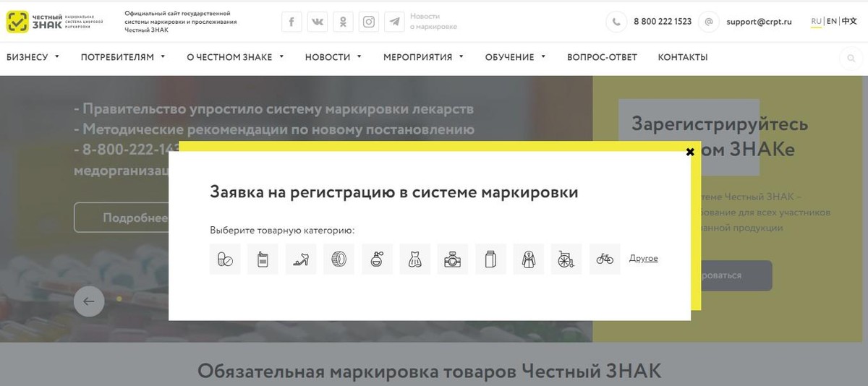Screen dimensions: 868x386
Task: Select the tobacco pack product category
Action: pyautogui.click(x=263, y=259)
